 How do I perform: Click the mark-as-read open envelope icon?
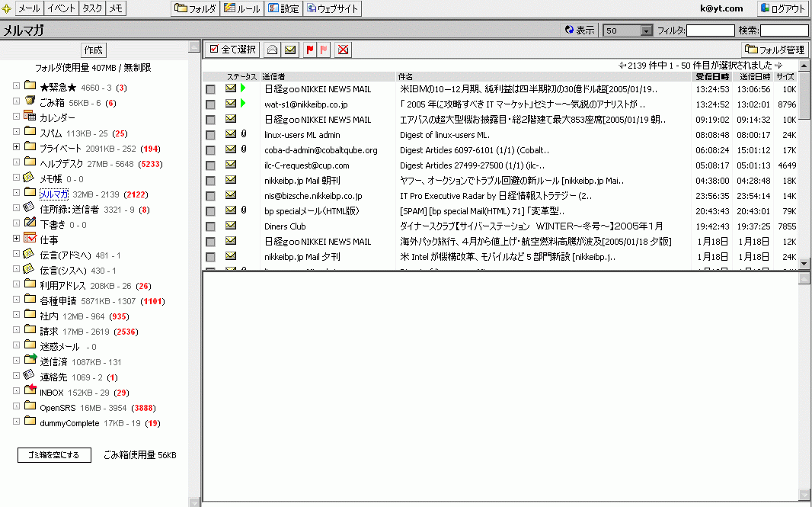tap(273, 50)
